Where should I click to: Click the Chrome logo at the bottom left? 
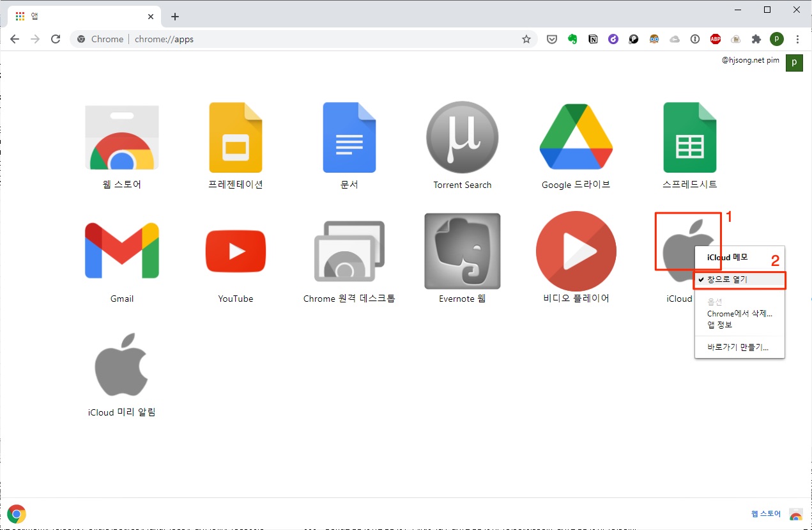click(17, 513)
